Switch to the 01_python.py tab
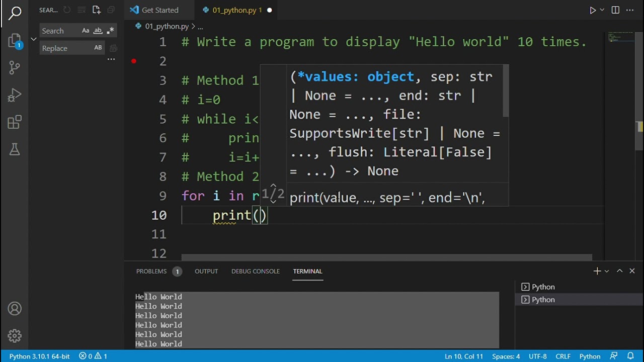This screenshot has width=644, height=362. [x=237, y=10]
